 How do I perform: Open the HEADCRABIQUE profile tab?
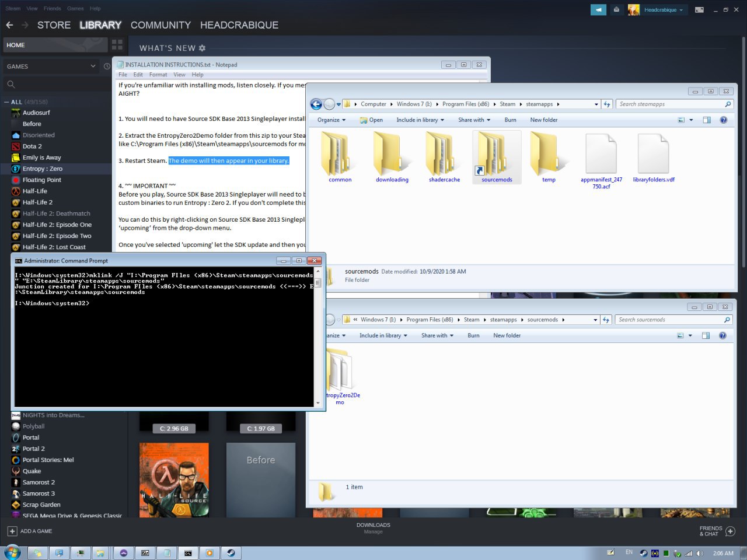click(x=239, y=25)
